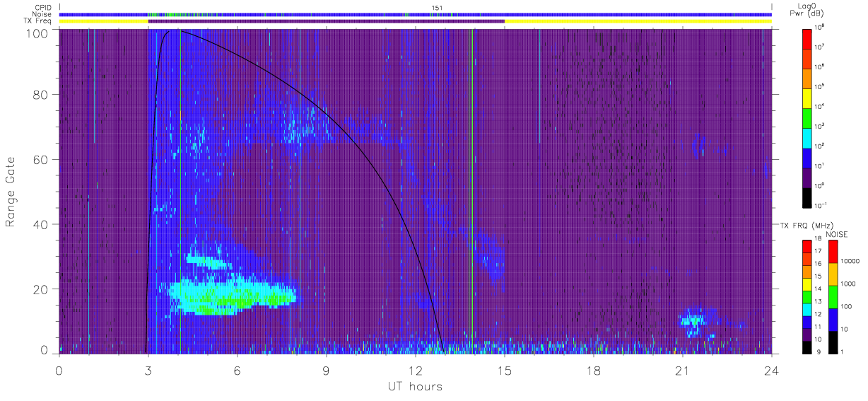This screenshot has width=868, height=401.
Task: Click the y-axis tick label '20'
Action: pyautogui.click(x=42, y=289)
